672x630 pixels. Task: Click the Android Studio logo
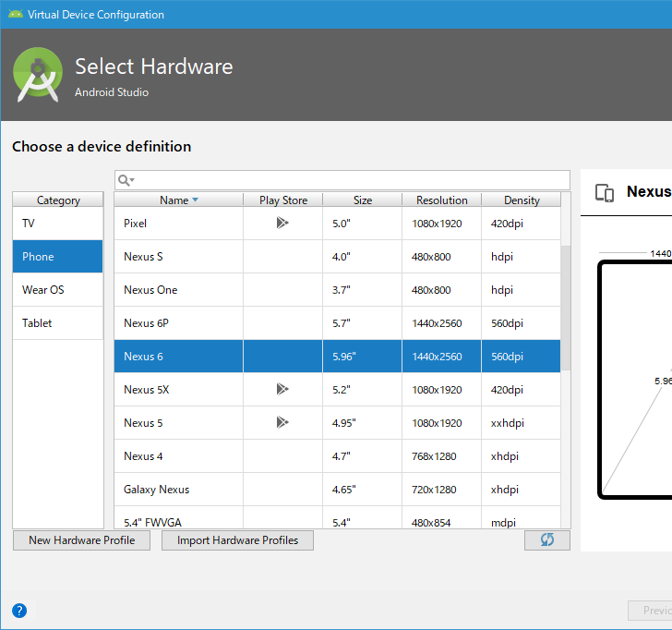(38, 75)
